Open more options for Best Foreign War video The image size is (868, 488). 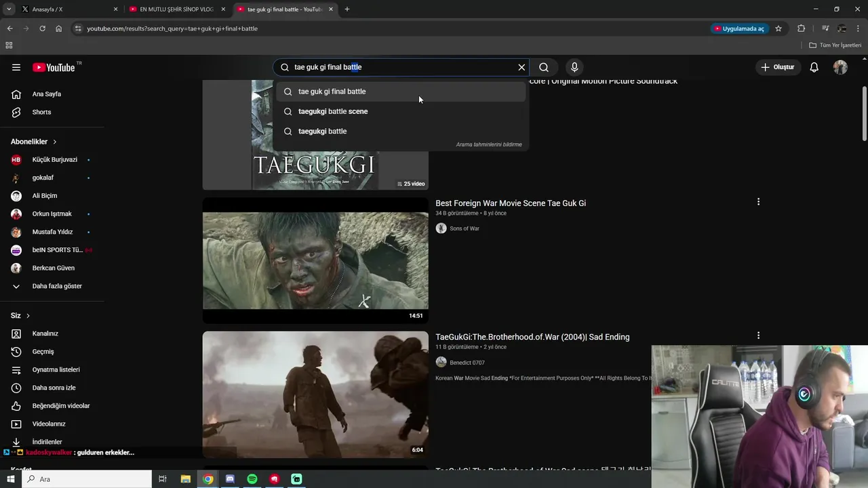click(x=758, y=202)
